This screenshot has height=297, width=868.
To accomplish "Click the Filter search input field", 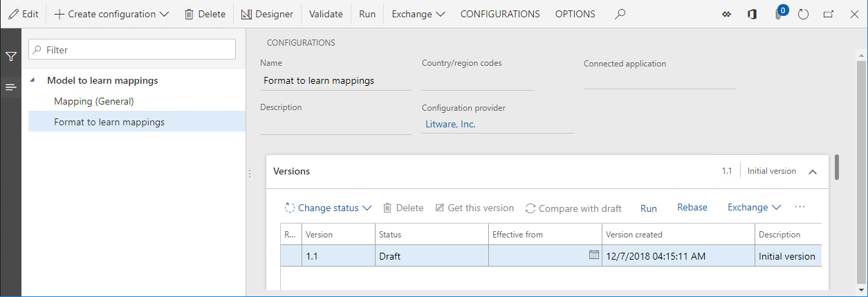I will point(132,50).
